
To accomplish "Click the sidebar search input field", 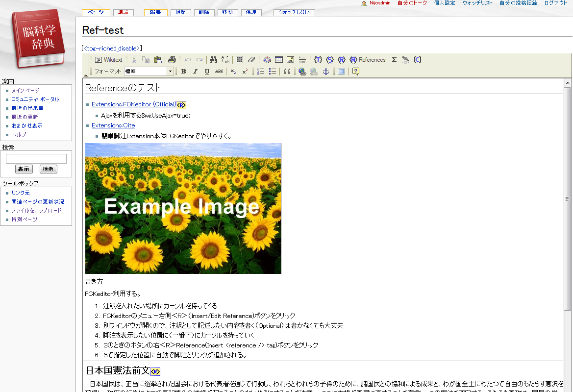I will pos(36,159).
